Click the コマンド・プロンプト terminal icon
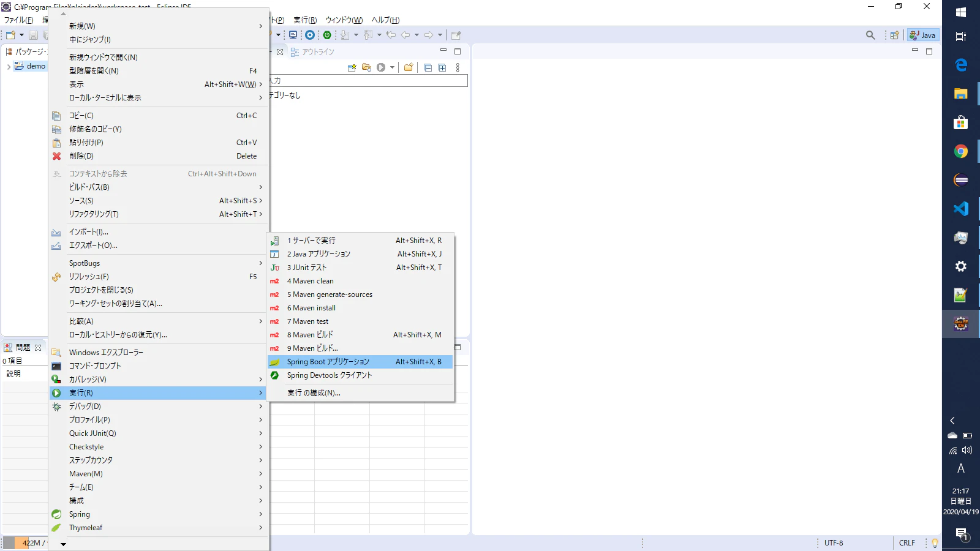 click(x=56, y=366)
